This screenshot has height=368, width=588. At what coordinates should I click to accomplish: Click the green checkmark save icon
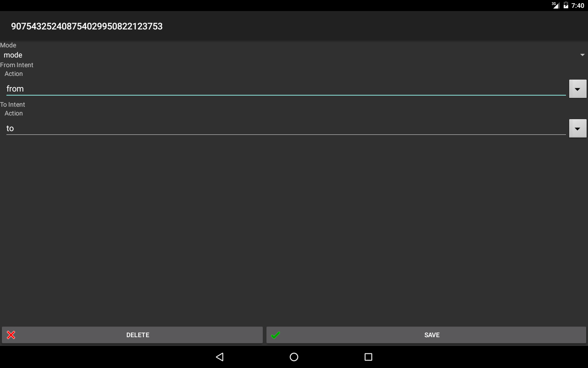click(x=276, y=335)
